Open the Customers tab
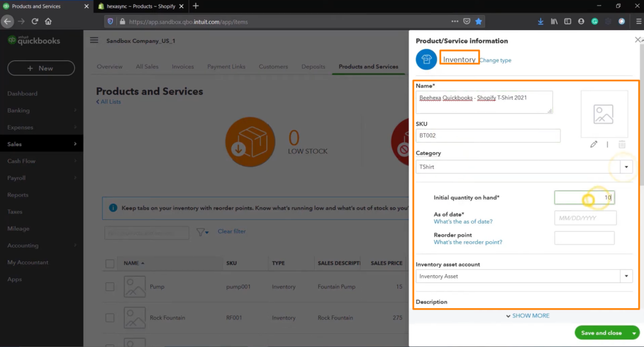This screenshot has width=644, height=347. 273,67
